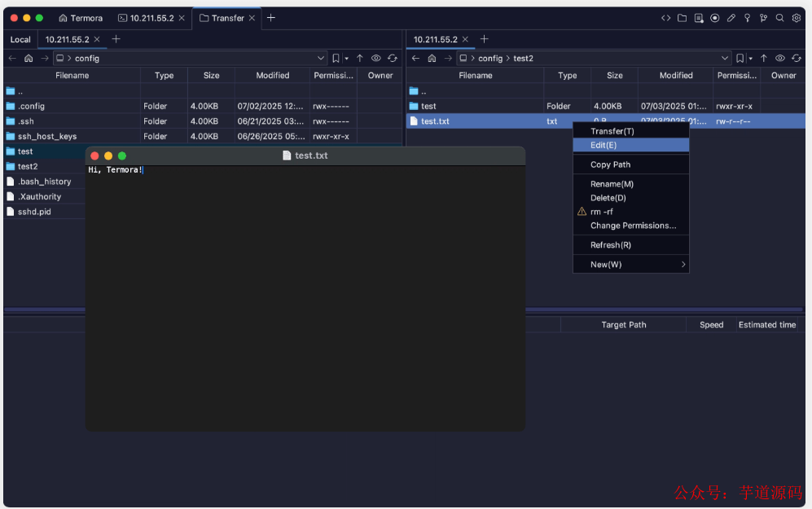Add a new connection tab in right pane

485,39
